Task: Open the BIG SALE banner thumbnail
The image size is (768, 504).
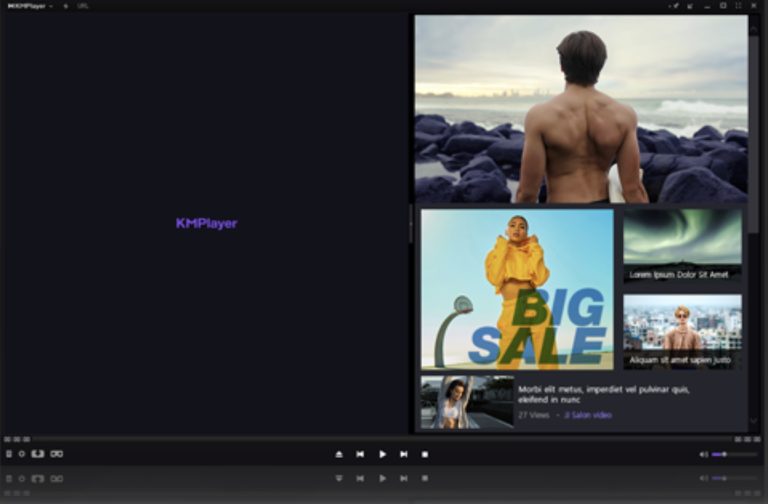Action: (x=517, y=288)
